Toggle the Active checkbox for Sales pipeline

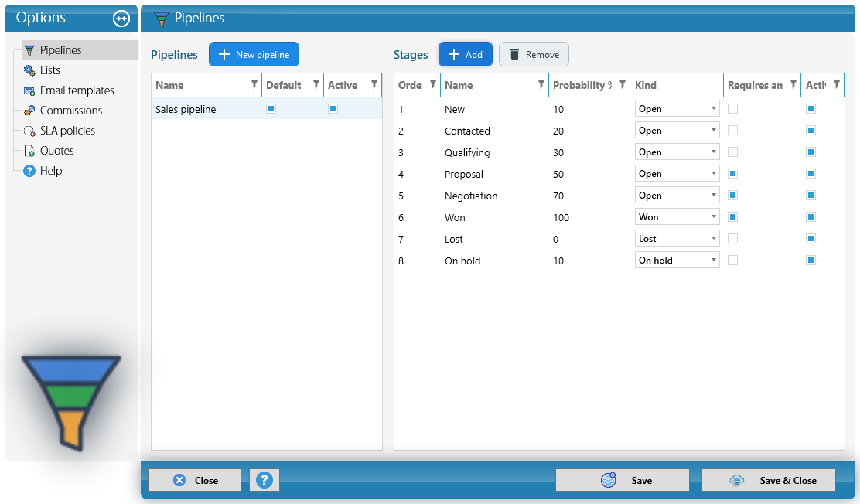pyautogui.click(x=333, y=108)
